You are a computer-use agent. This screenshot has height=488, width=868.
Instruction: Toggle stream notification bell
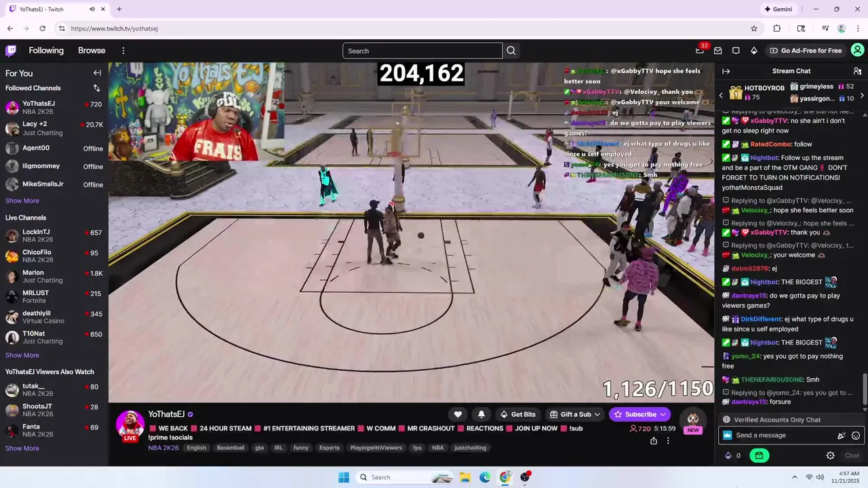tap(481, 414)
